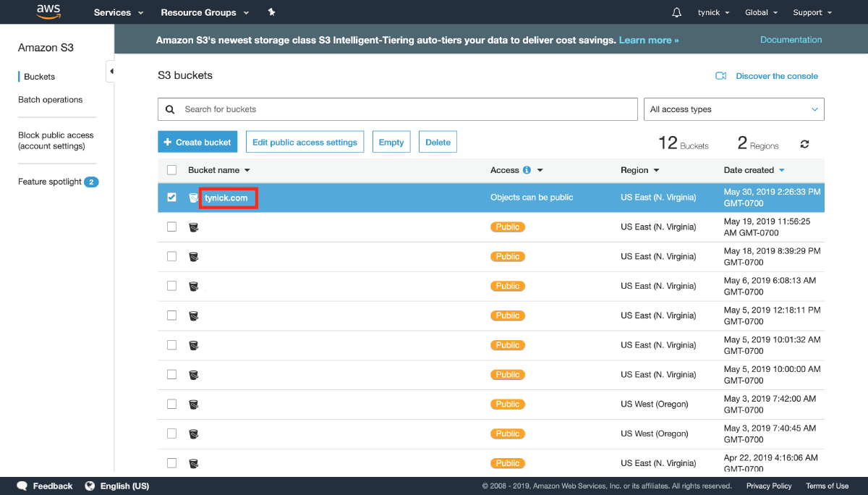Click the Feature spotlight badge 2
This screenshot has height=495, width=868.
pyautogui.click(x=91, y=182)
